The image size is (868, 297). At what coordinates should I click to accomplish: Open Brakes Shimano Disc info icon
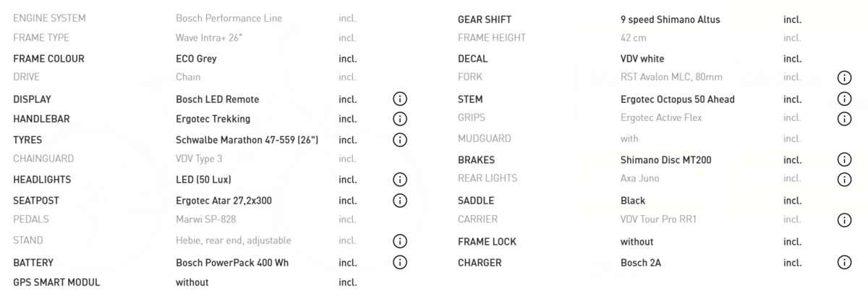[x=844, y=160]
